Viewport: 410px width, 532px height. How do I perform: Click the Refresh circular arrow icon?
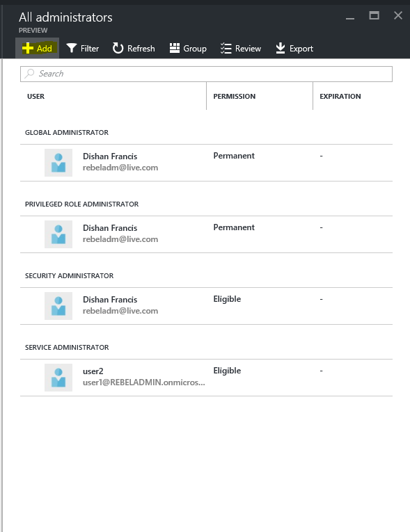118,48
